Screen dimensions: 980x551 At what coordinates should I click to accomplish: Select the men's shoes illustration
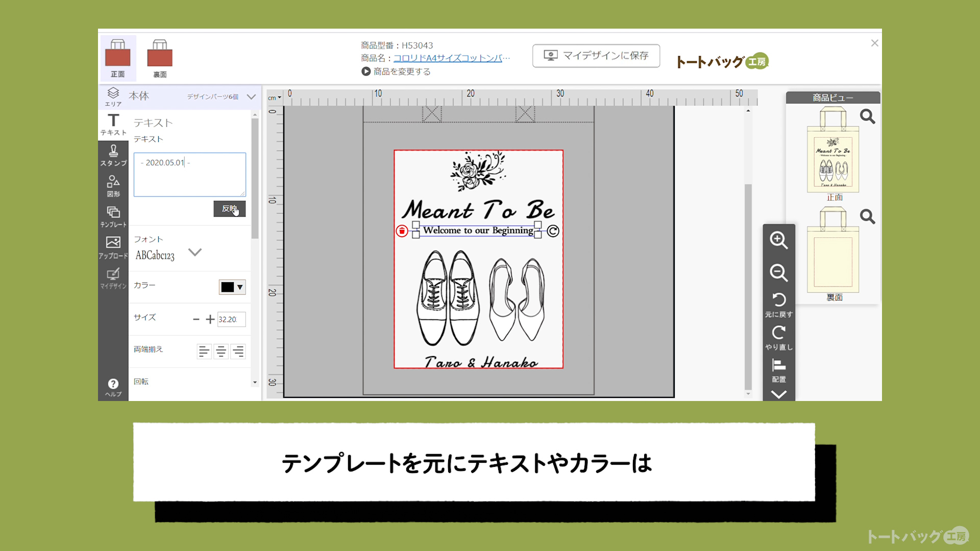448,298
